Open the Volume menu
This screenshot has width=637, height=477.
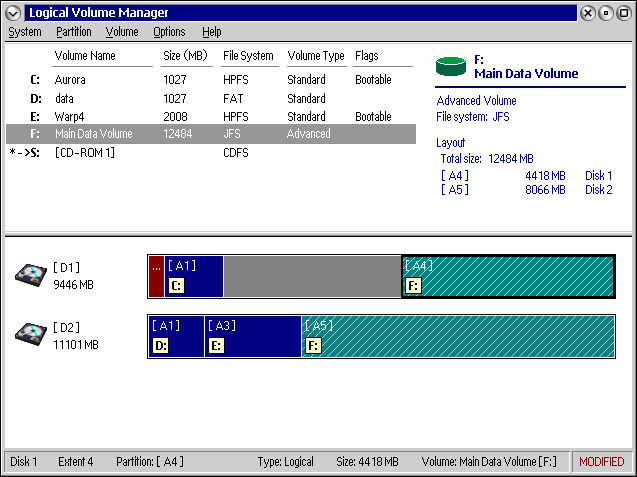coord(122,32)
